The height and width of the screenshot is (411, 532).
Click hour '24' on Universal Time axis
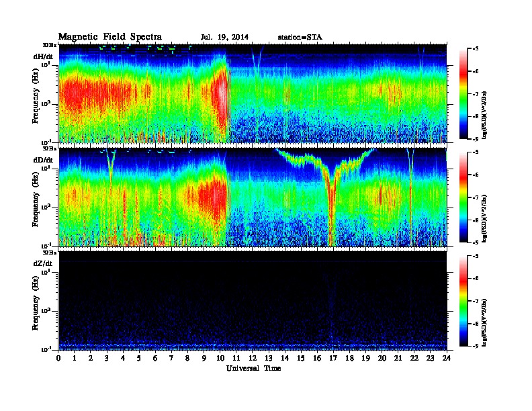(x=447, y=358)
